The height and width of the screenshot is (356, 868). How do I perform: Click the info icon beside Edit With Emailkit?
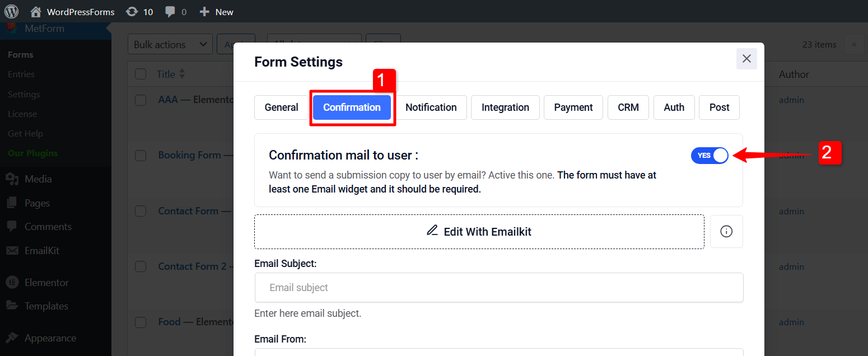(x=726, y=231)
